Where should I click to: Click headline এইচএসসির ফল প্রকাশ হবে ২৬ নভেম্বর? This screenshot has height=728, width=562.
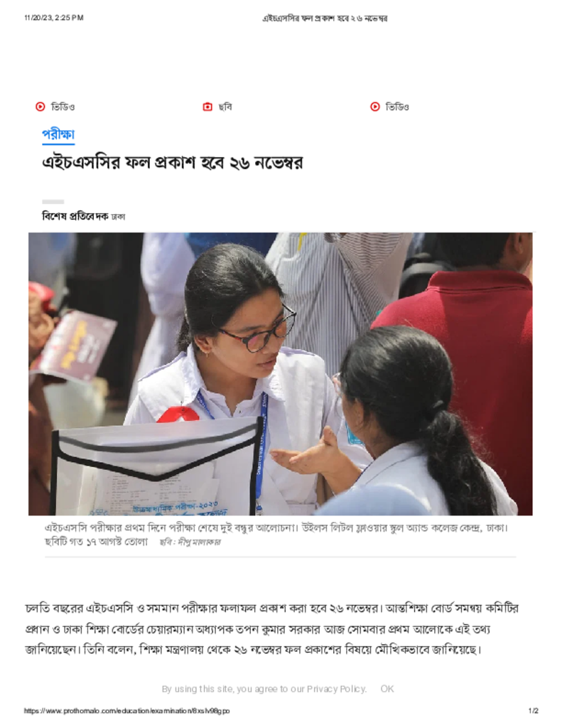tap(172, 163)
